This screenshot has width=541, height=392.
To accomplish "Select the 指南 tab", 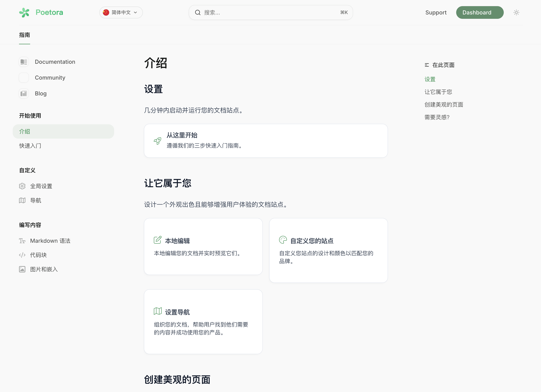I will [25, 35].
